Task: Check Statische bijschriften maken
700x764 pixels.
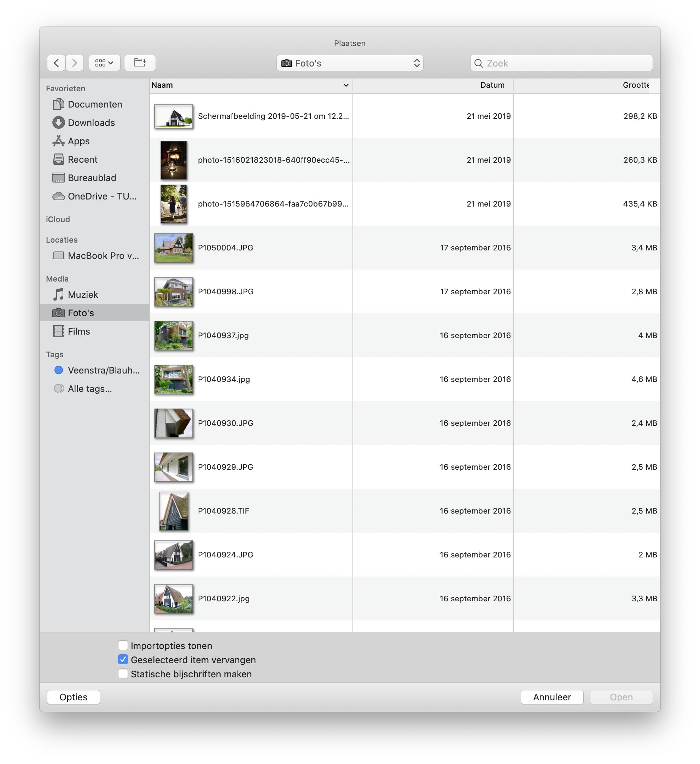Action: (x=123, y=674)
